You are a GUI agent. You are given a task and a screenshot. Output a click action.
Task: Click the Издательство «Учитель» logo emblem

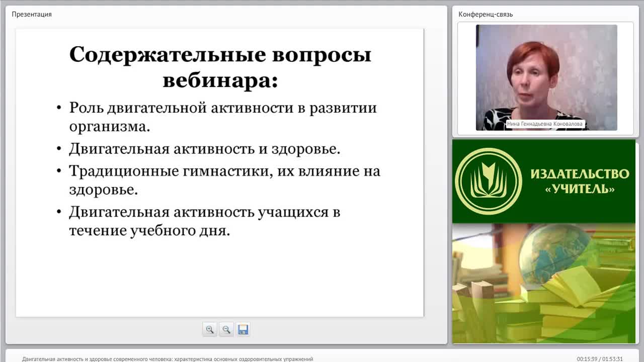[x=488, y=181]
